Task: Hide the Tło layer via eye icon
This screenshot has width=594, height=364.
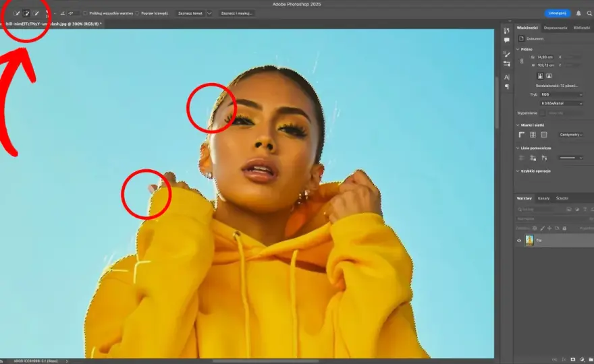Action: coord(519,240)
